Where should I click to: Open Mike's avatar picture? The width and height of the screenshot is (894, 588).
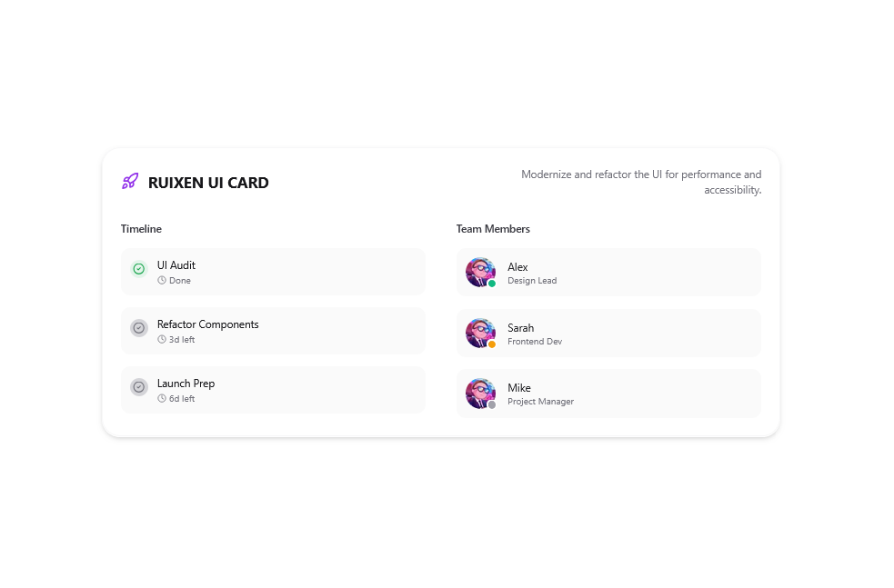coord(480,394)
